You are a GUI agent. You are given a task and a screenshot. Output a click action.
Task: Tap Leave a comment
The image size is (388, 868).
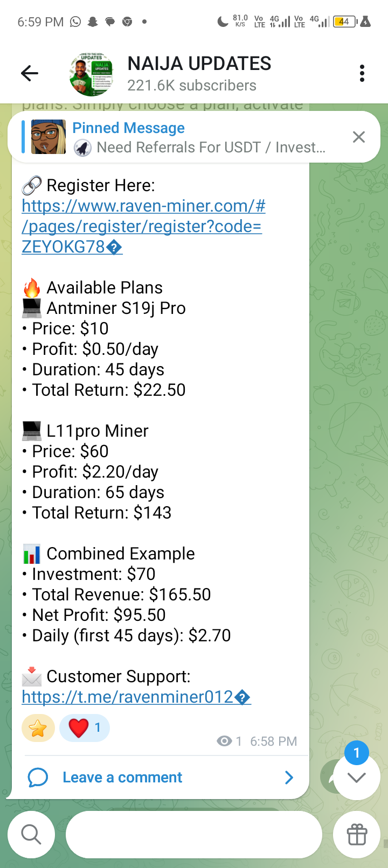pos(122,778)
